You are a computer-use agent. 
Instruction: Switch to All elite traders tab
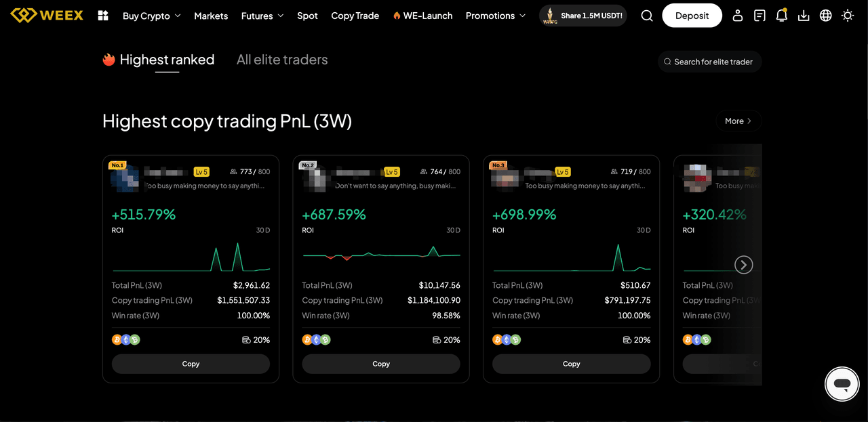click(x=282, y=60)
